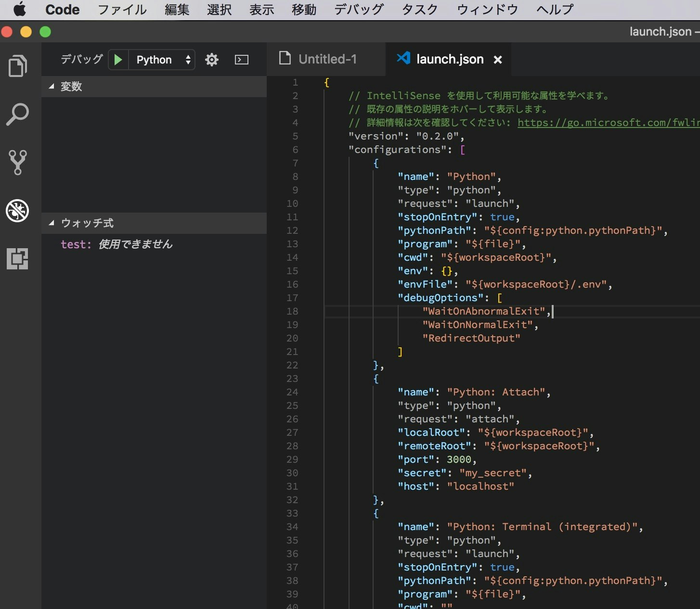Viewport: 700px width, 609px height.
Task: Click the "debugOptions" key
Action: click(441, 298)
